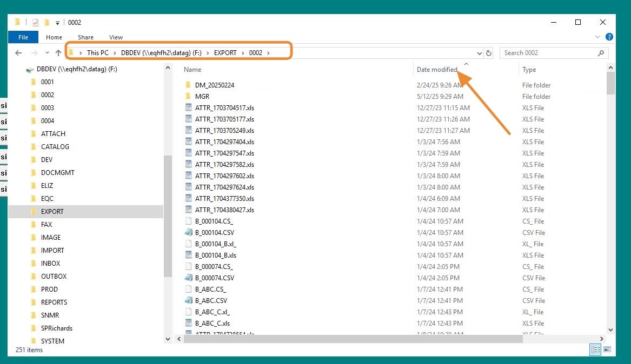Click the file list horizontal scrollbar thumb
The height and width of the screenshot is (364, 631).
click(x=353, y=339)
